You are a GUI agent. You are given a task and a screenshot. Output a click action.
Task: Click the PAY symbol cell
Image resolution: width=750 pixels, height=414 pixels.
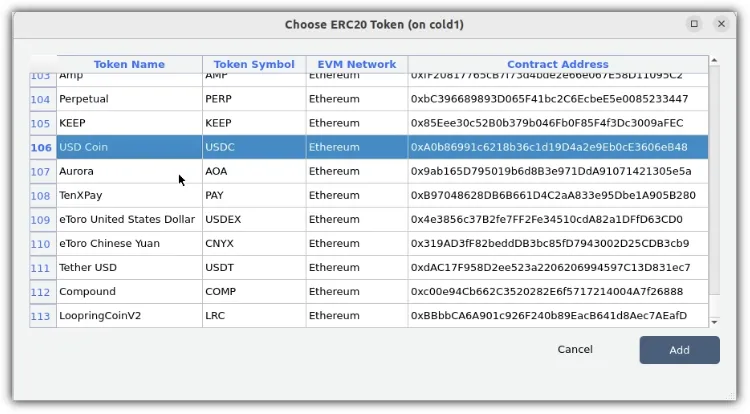254,195
